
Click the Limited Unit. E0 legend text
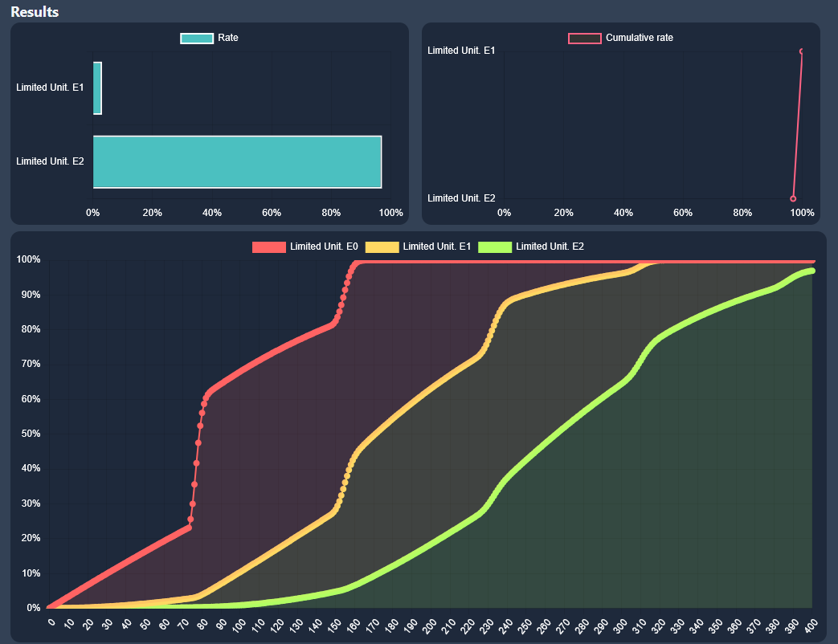324,247
